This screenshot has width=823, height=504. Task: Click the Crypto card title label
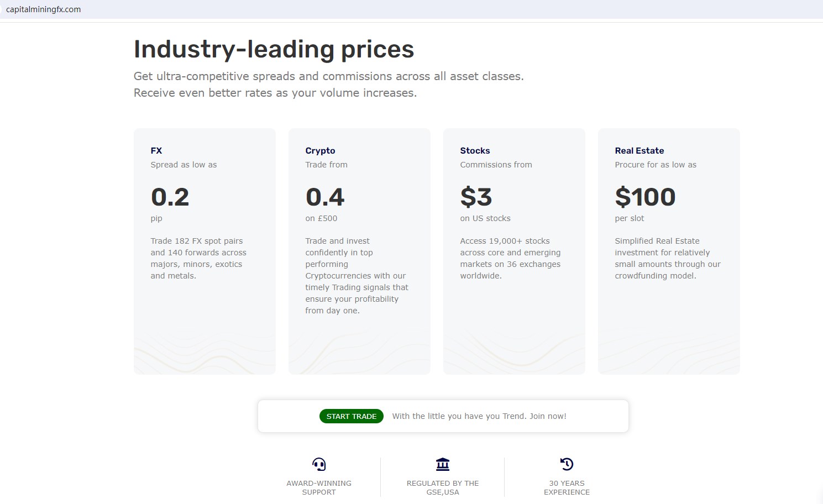pos(321,150)
